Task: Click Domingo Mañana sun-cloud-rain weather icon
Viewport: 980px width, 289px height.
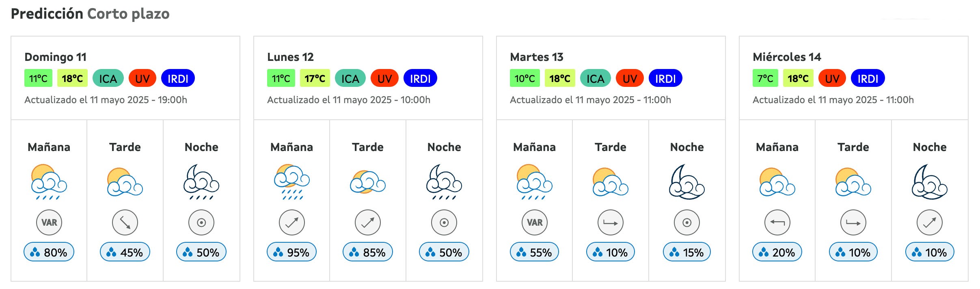Action: pyautogui.click(x=49, y=182)
